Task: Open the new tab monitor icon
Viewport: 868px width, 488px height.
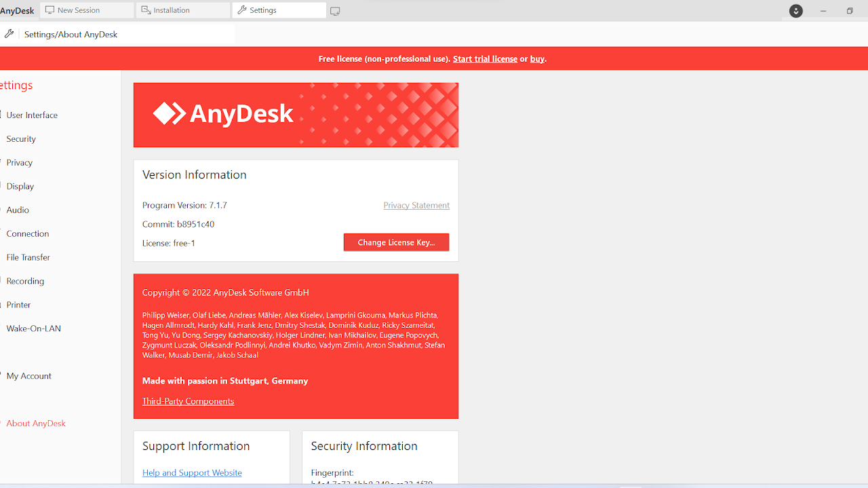Action: coord(335,11)
